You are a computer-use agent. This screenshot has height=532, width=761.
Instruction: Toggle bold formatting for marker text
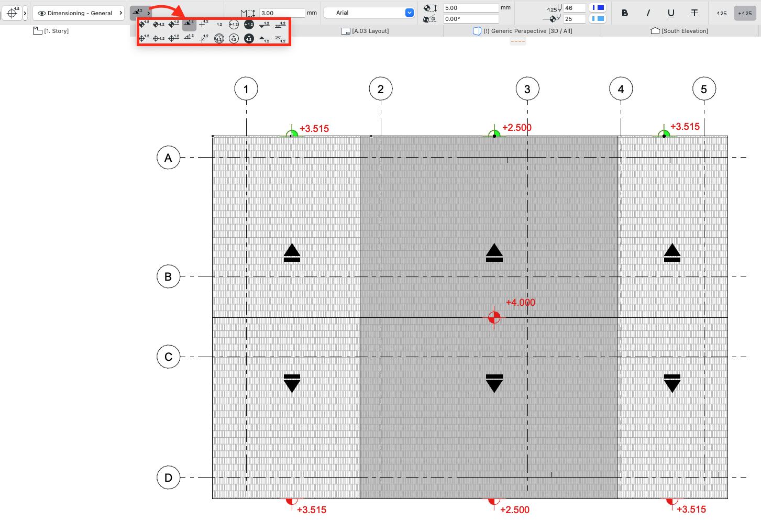625,13
